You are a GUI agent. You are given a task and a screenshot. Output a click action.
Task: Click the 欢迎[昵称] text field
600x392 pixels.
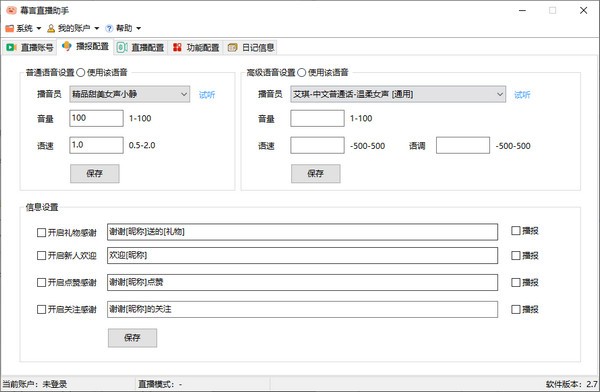point(302,255)
